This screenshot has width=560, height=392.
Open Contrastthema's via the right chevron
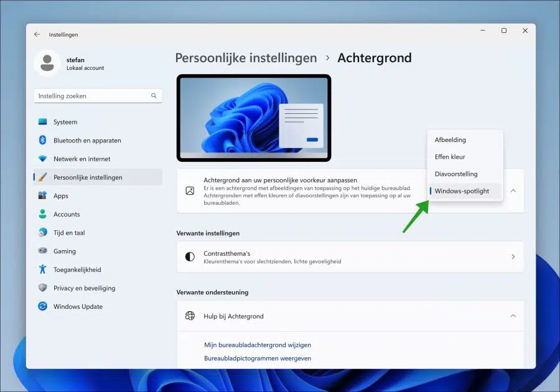(x=513, y=257)
